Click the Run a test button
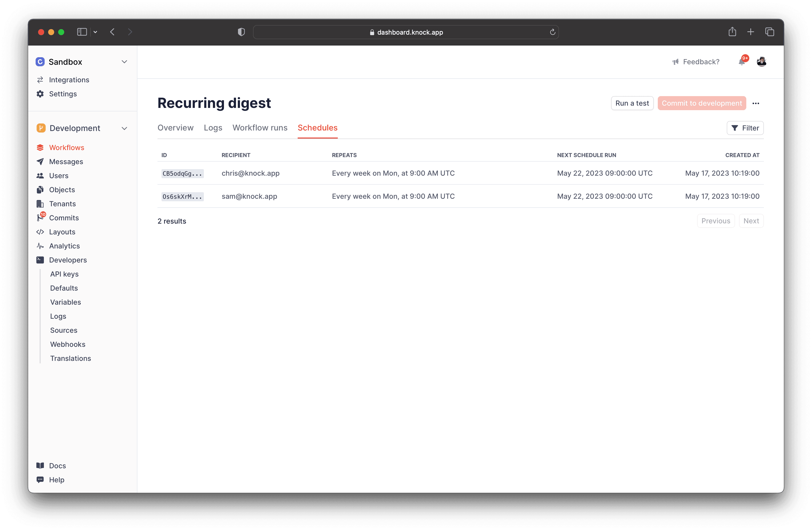Viewport: 812px width, 530px height. pos(632,103)
